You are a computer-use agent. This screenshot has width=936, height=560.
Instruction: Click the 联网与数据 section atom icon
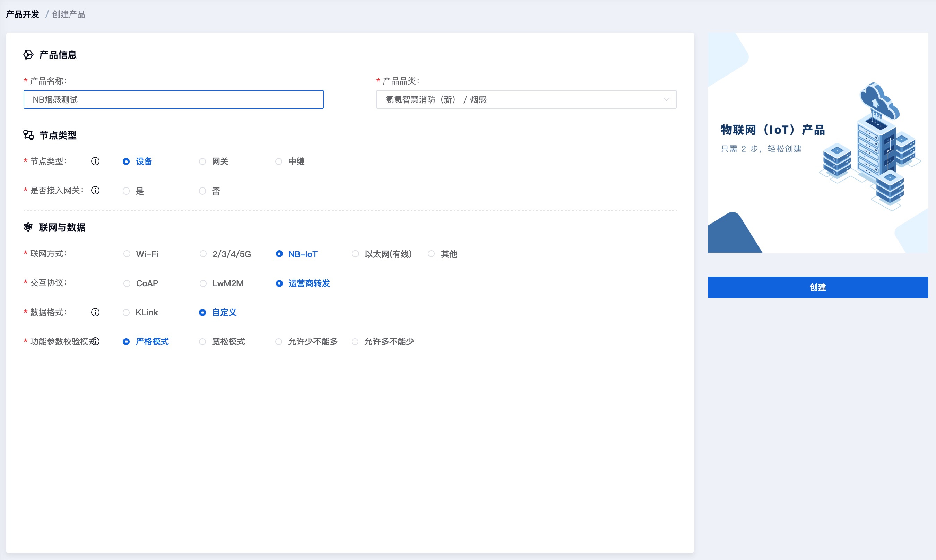coord(28,227)
